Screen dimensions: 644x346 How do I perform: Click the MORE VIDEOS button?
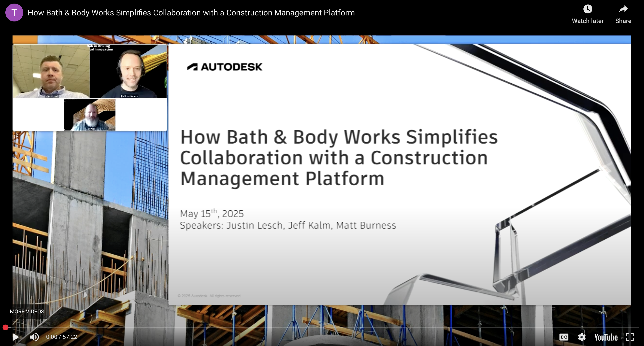(x=27, y=311)
